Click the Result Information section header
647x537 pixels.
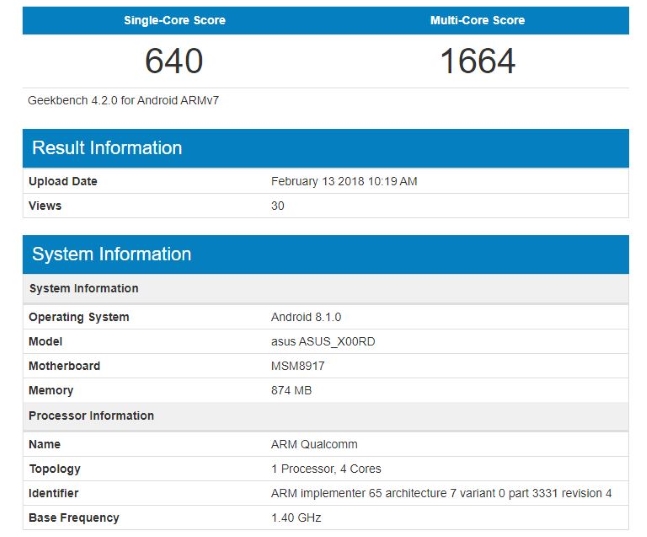coord(107,148)
